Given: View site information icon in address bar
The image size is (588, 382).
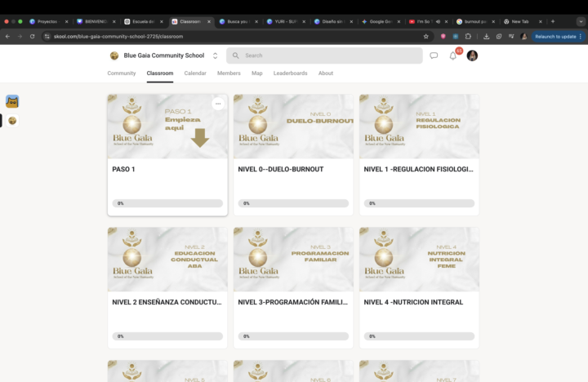Looking at the screenshot, I should pos(47,37).
